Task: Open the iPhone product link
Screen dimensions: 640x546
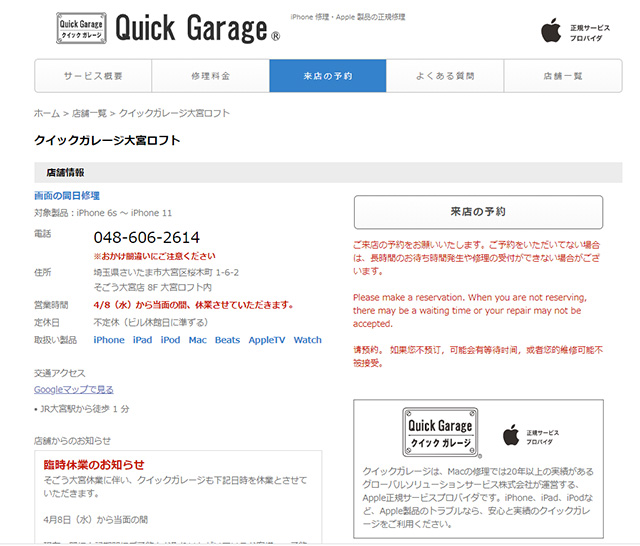Action: tap(109, 340)
